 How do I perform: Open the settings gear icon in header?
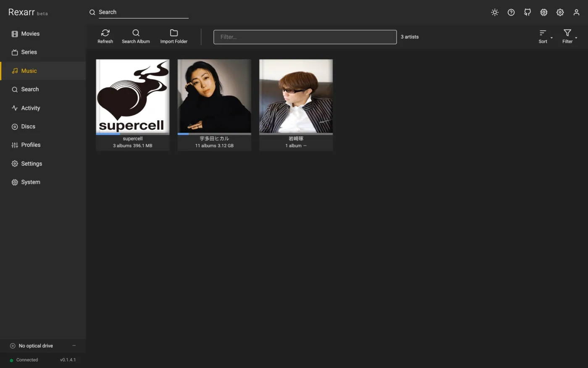point(560,12)
